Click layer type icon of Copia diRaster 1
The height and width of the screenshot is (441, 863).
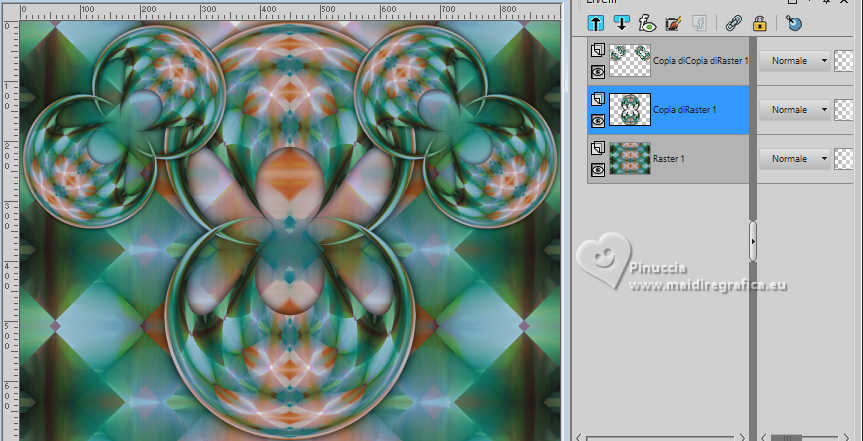(598, 99)
